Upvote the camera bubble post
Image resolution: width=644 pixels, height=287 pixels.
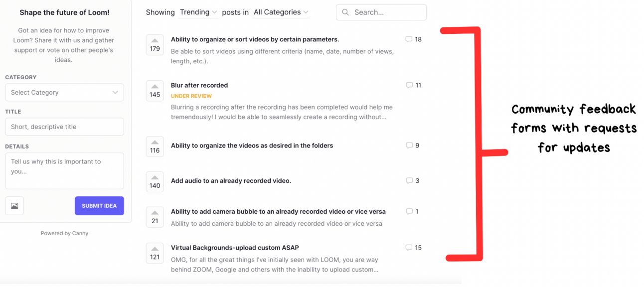(x=155, y=217)
